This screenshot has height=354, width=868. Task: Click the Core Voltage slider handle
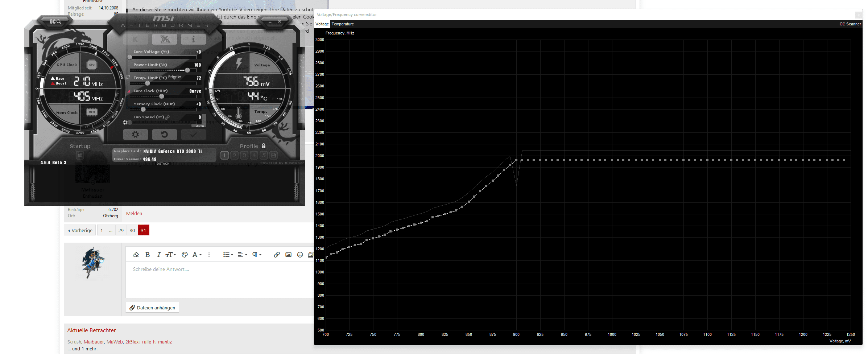pos(130,57)
